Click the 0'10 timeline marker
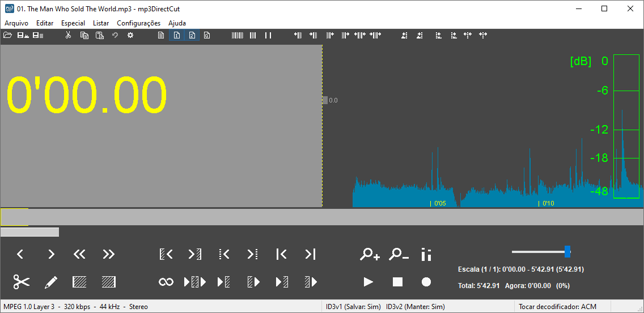644x313 pixels. 546,203
